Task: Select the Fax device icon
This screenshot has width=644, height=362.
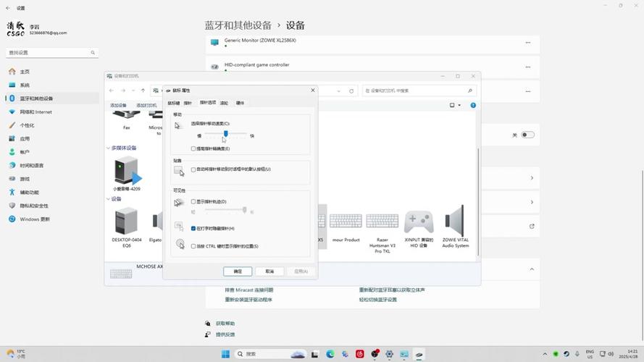Action: click(127, 120)
